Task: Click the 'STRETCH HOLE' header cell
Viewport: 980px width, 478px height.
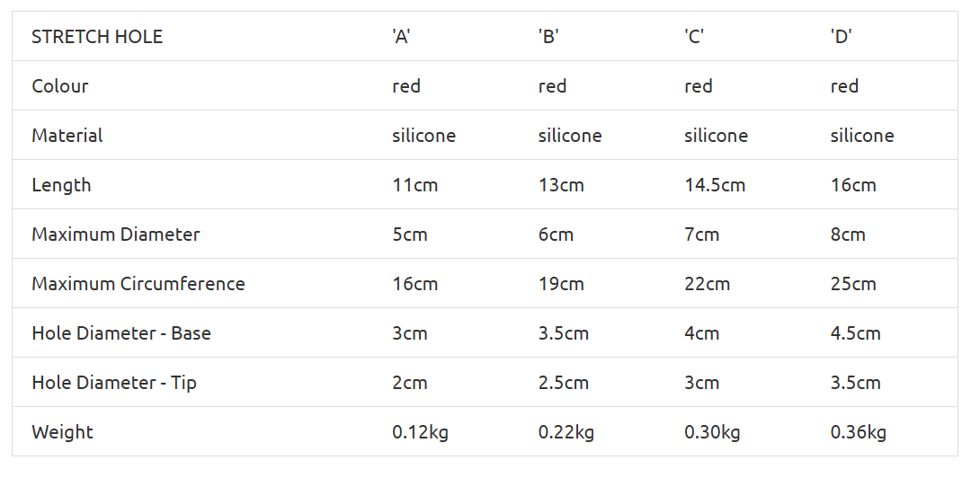Action: coord(97,37)
